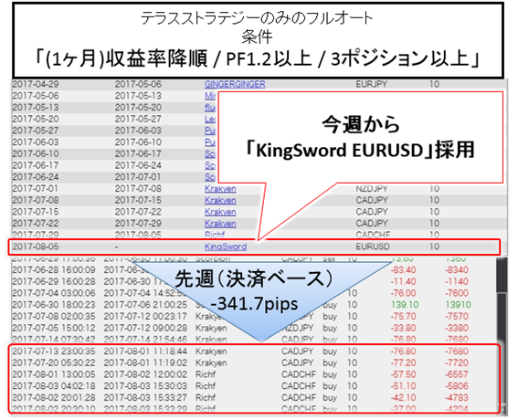
Task: Select profit value -3380
Action: tap(456, 328)
